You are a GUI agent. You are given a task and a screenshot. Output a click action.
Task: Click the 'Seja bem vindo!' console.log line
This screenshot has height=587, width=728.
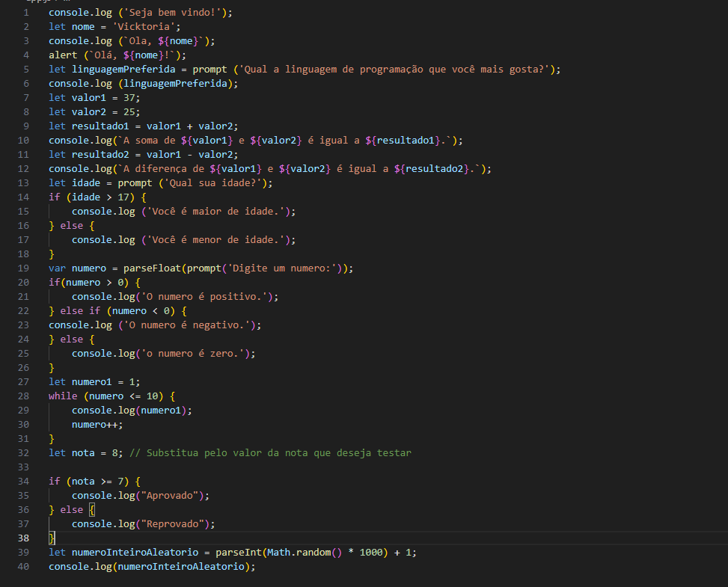point(140,13)
